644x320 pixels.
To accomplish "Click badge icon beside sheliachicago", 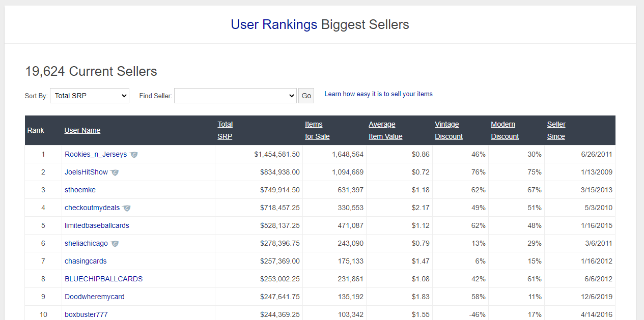I will pos(115,244).
